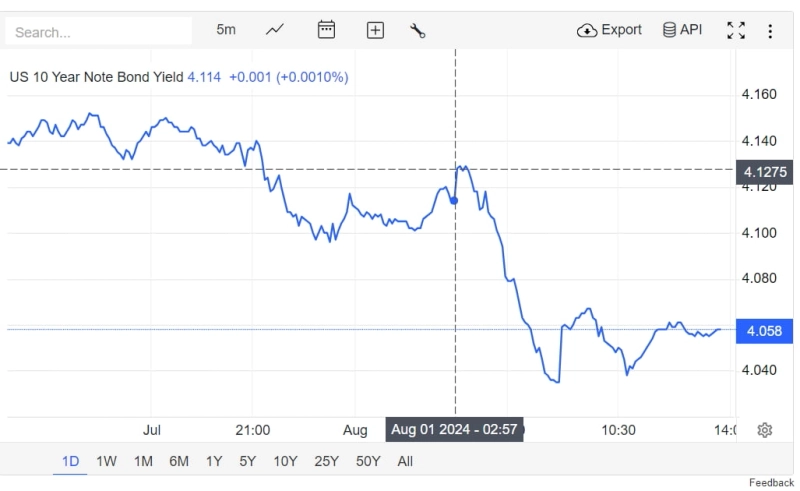This screenshot has width=800, height=491.
Task: Click the Search input field
Action: [98, 32]
